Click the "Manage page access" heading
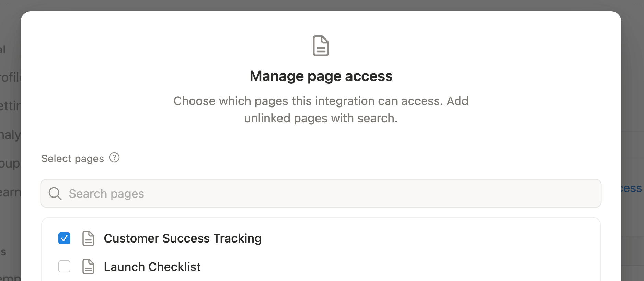The height and width of the screenshot is (281, 644). (321, 76)
